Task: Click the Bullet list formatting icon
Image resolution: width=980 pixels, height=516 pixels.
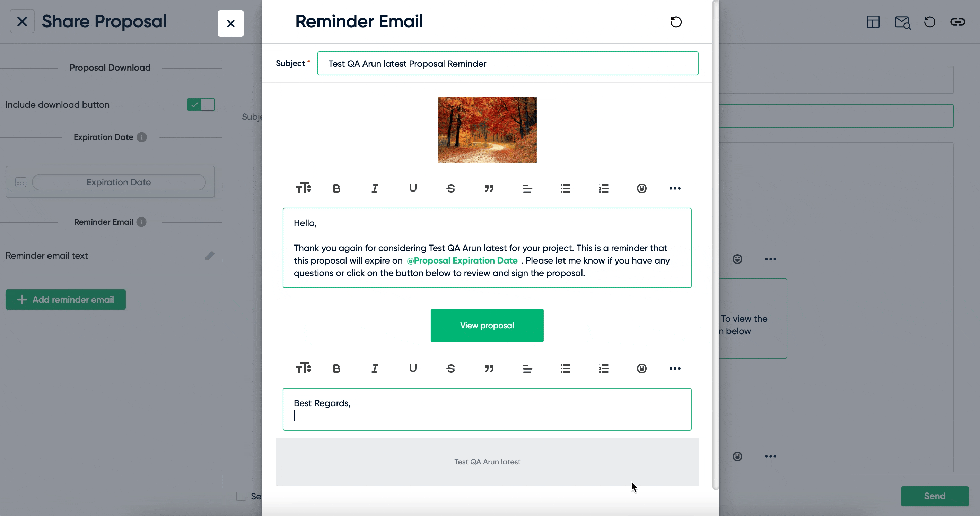Action: (566, 188)
